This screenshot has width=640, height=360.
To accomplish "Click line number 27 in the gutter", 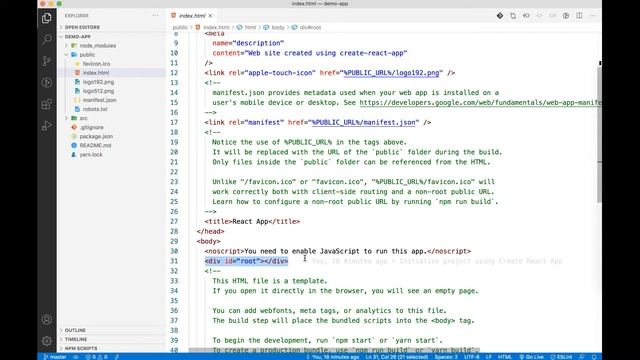I will (174, 221).
